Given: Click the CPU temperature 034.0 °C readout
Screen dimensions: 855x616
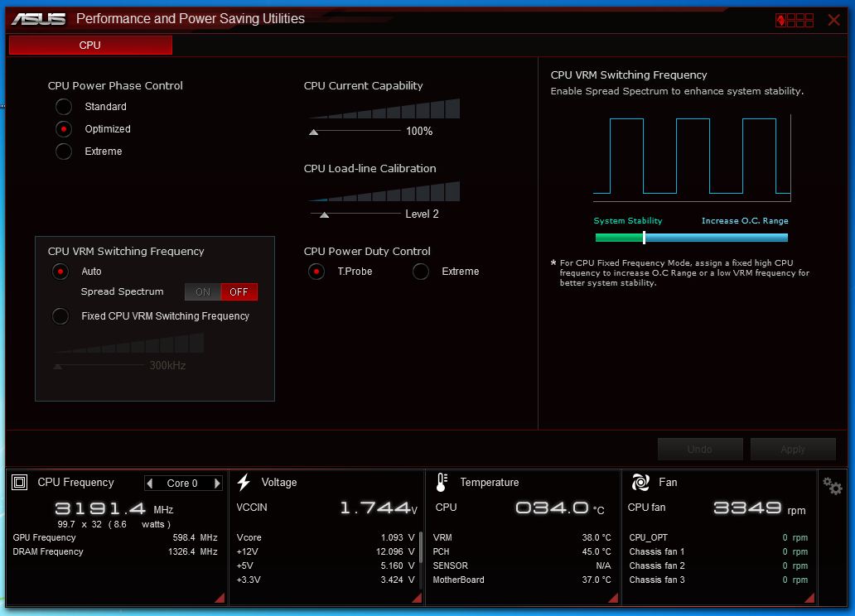Looking at the screenshot, I should [x=560, y=508].
